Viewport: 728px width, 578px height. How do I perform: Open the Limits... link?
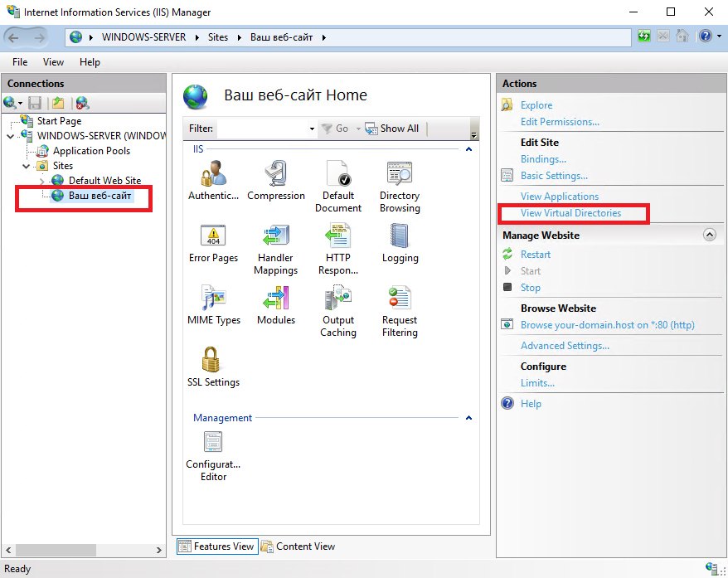(x=537, y=383)
